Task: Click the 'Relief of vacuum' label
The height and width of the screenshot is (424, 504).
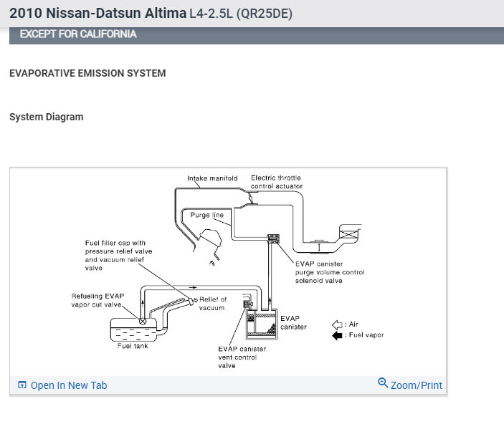Action: coord(212,304)
